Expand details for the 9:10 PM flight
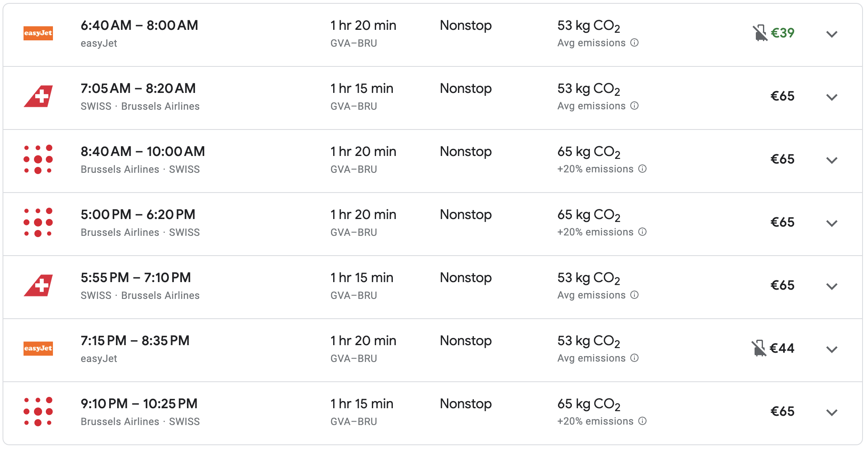The image size is (868, 449). 832,412
